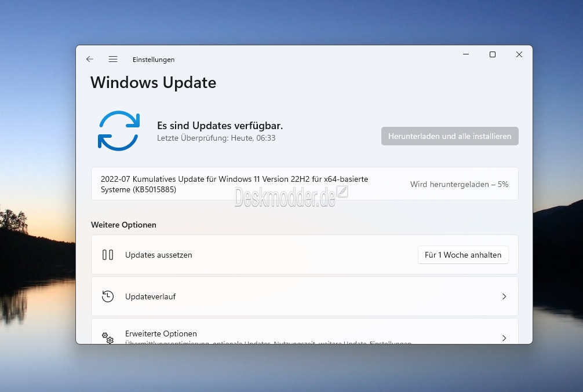Click the Erweiterte Optionen gears icon
The height and width of the screenshot is (392, 583).
point(108,338)
